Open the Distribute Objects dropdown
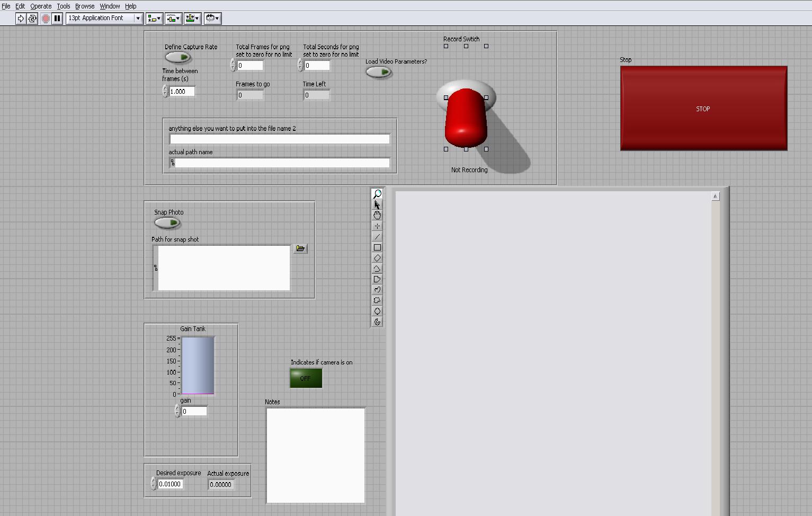This screenshot has height=516, width=812. coord(173,19)
